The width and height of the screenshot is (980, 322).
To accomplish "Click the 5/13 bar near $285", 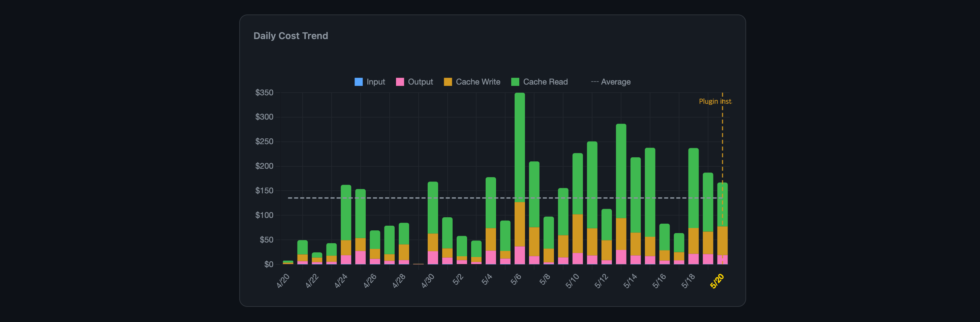I will click(x=621, y=194).
